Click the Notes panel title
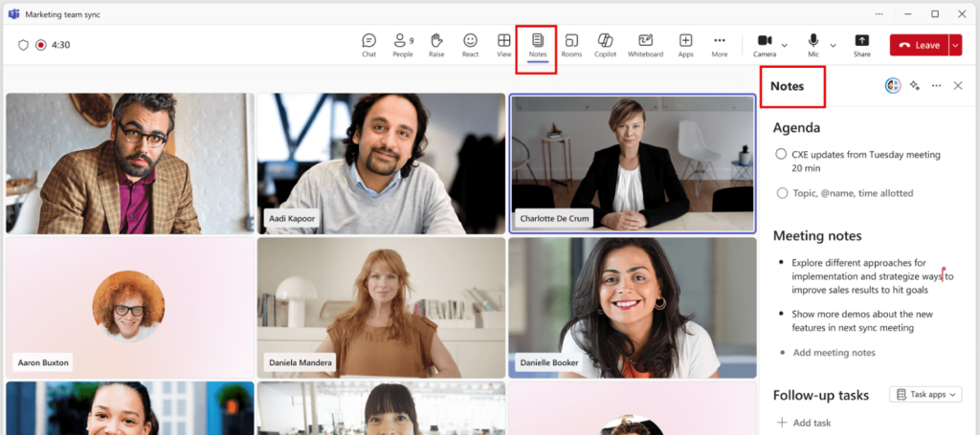 [787, 86]
